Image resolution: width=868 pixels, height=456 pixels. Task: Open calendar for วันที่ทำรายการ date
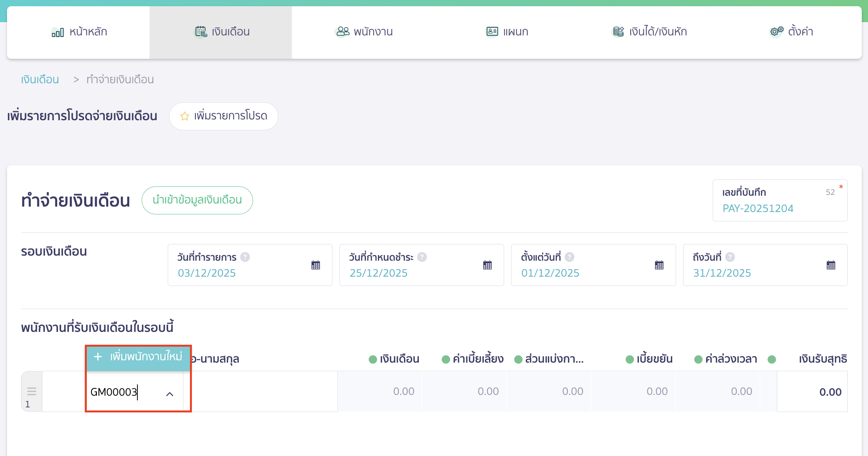[x=316, y=265]
